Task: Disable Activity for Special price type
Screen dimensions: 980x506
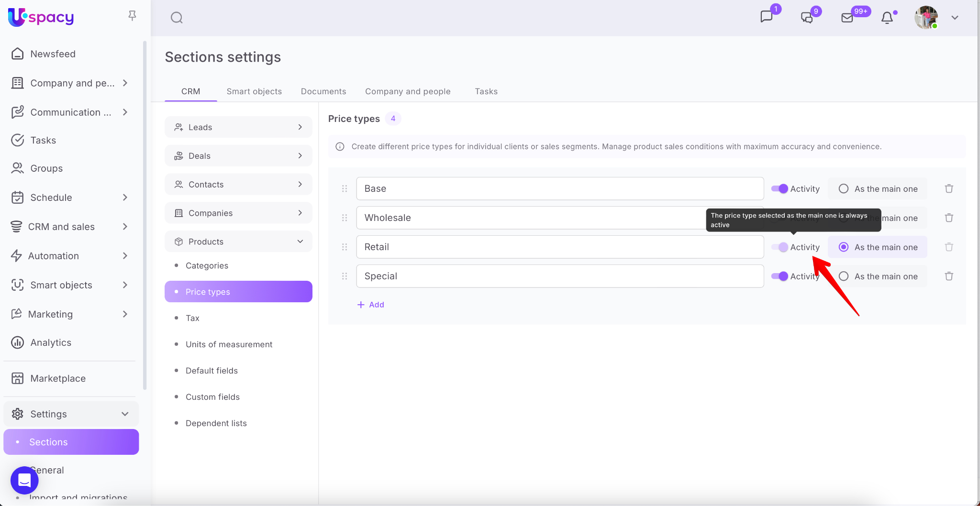Action: [780, 276]
